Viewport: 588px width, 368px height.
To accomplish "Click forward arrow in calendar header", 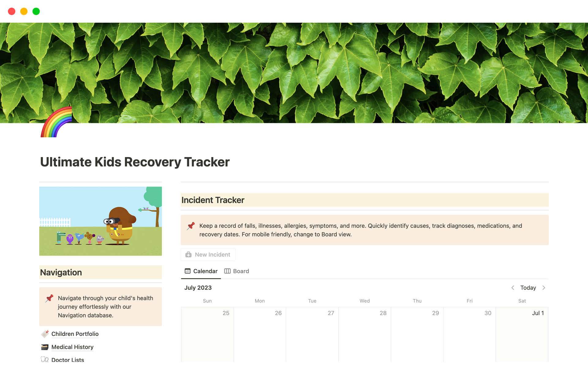I will (544, 288).
